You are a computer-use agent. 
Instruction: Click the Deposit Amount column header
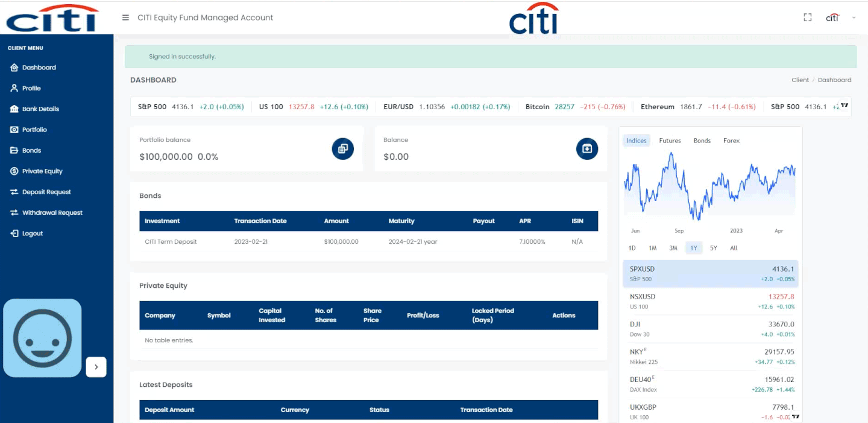tap(169, 410)
